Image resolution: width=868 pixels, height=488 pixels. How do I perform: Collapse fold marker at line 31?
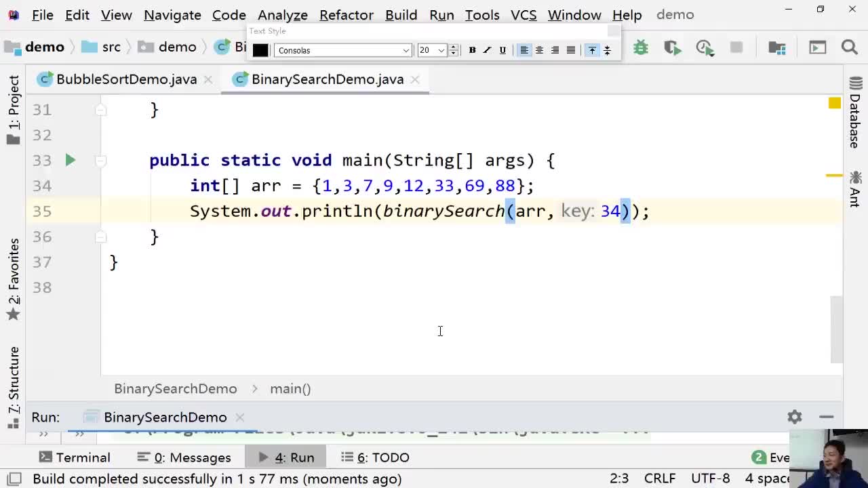pos(100,109)
